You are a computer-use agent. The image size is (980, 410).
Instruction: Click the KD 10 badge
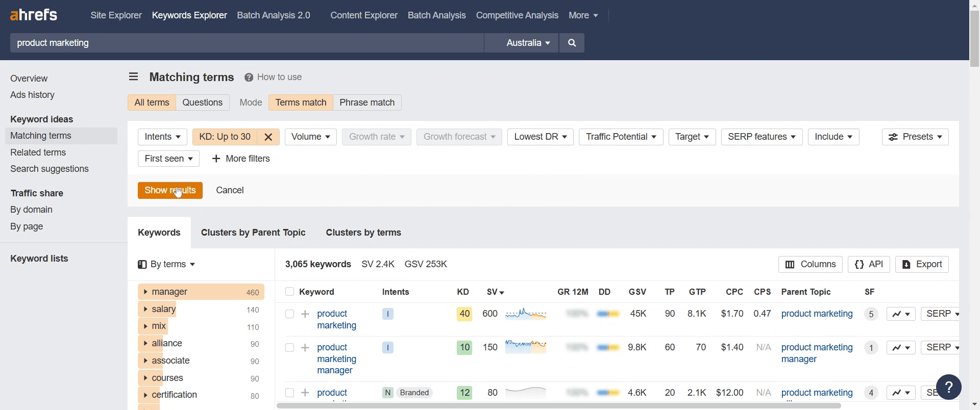pos(464,348)
